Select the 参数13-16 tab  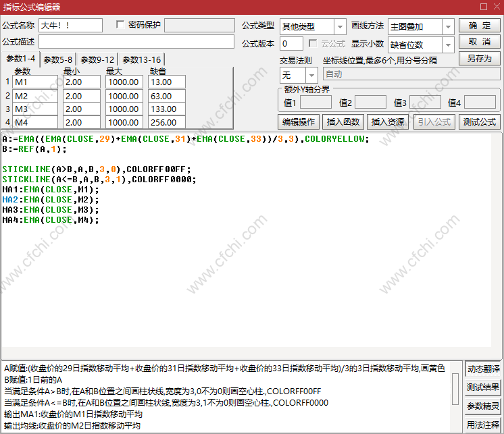coord(141,59)
